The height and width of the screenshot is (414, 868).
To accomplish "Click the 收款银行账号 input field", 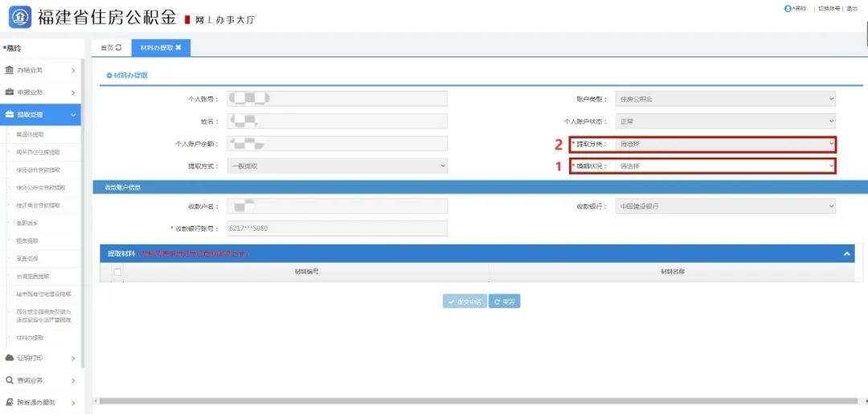I will [x=336, y=228].
